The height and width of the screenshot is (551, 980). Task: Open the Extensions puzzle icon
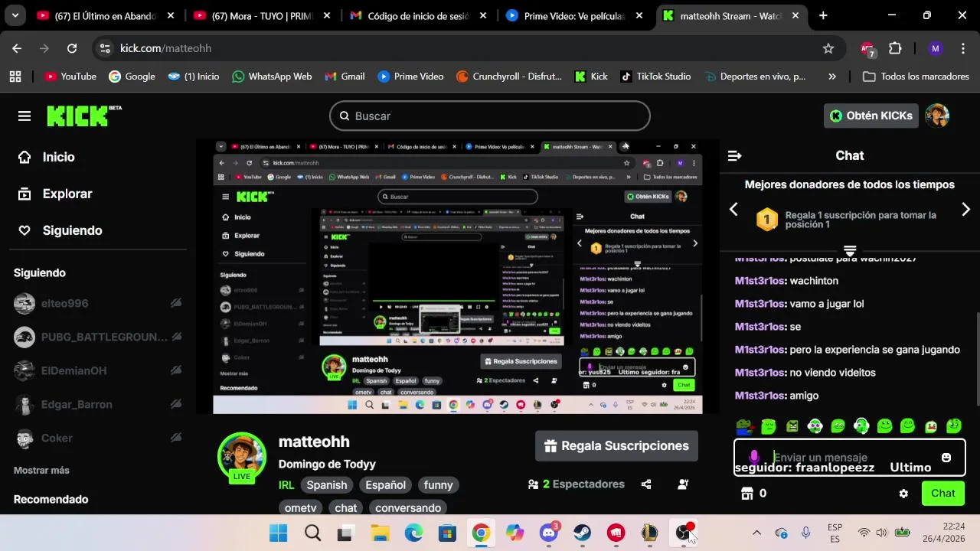click(x=895, y=48)
